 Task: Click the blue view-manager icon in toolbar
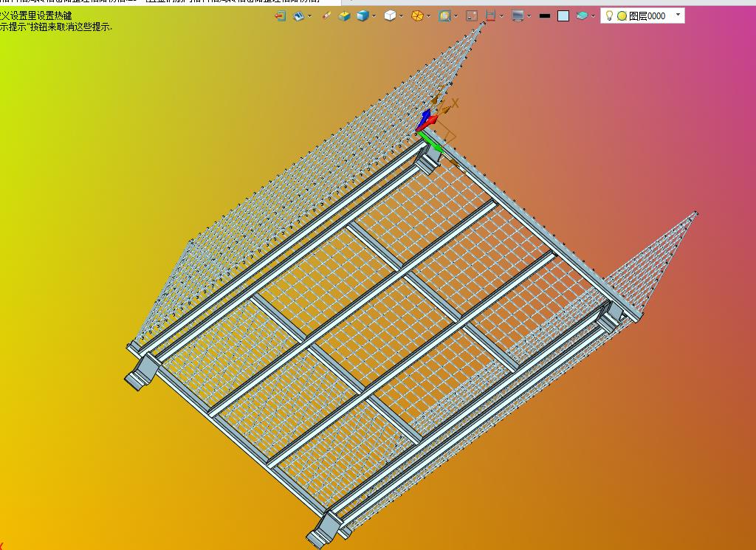click(298, 16)
